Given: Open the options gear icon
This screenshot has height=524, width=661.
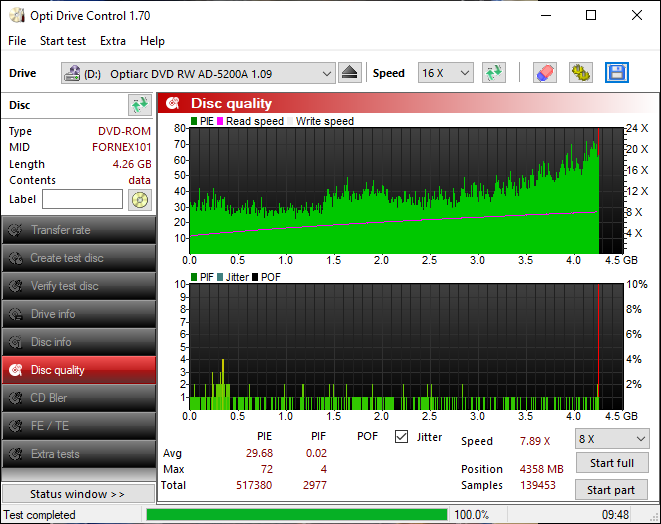Looking at the screenshot, I should coord(581,73).
